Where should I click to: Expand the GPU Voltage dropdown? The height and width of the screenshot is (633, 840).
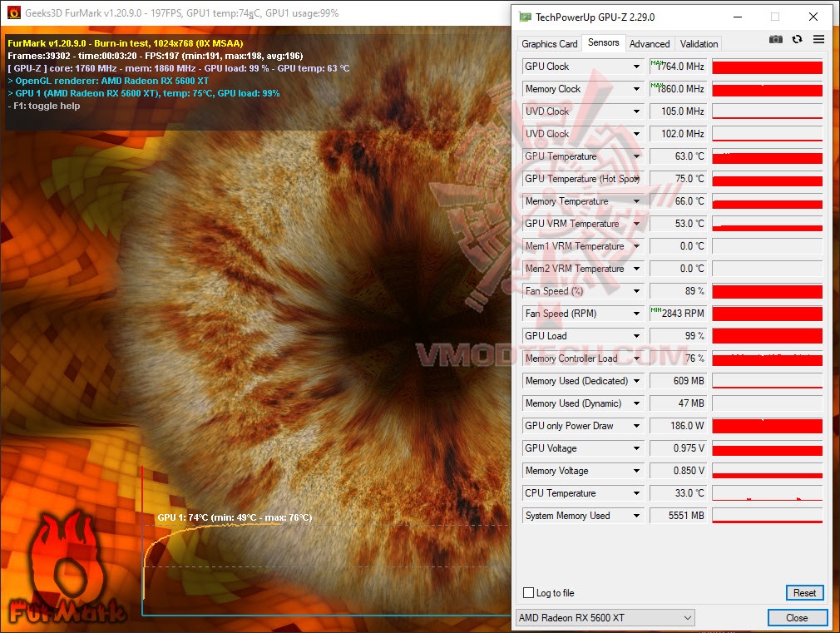coord(636,448)
